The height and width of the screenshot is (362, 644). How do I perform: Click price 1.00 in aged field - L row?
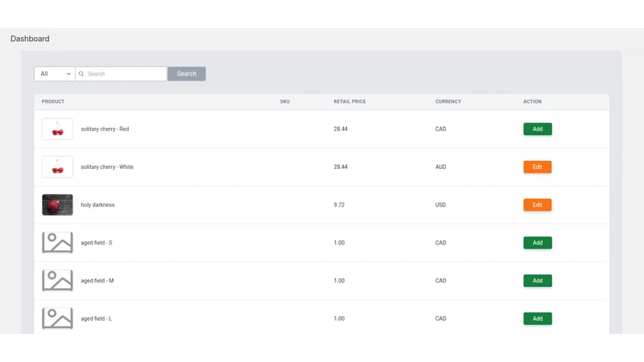click(x=339, y=319)
